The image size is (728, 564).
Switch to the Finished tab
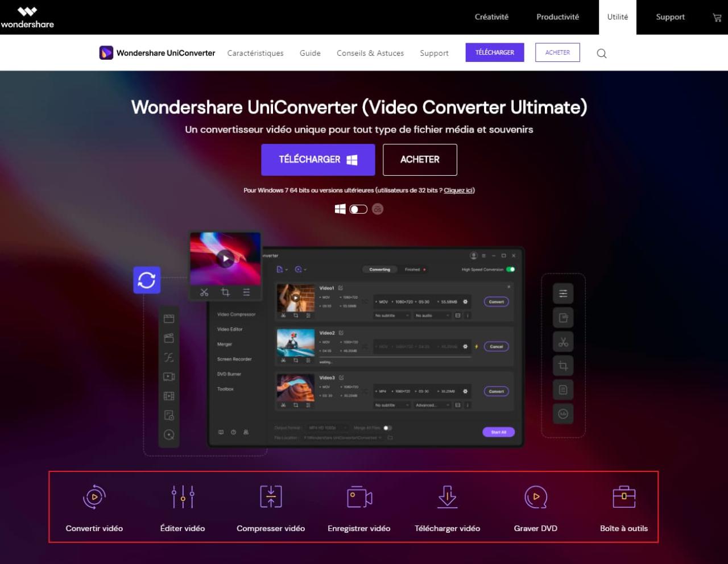click(x=412, y=269)
